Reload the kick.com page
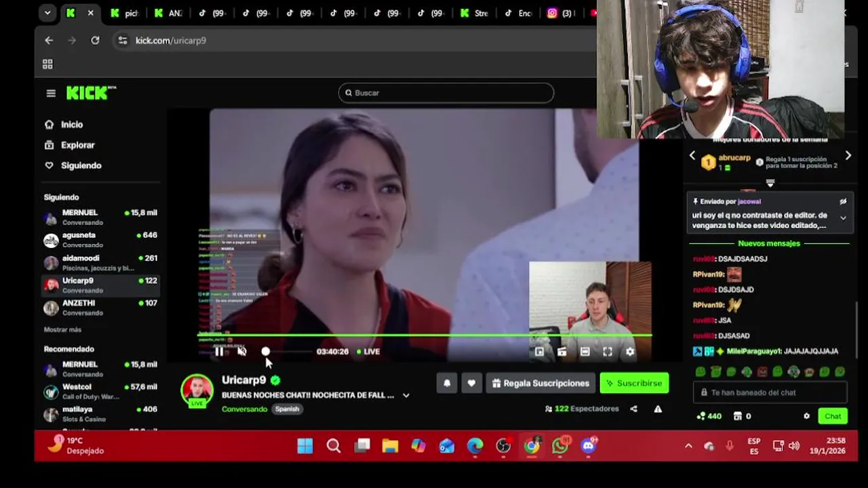The width and height of the screenshot is (868, 488). (x=95, y=41)
